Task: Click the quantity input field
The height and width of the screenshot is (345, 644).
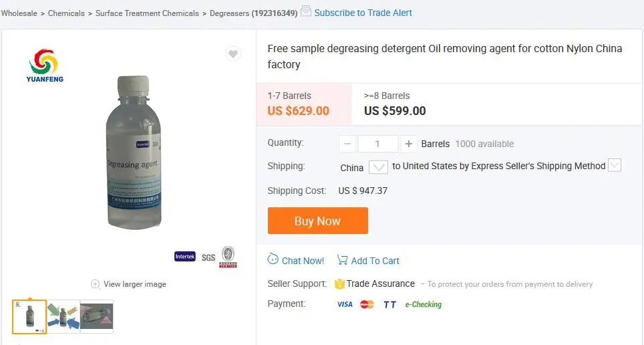Action: [x=377, y=144]
